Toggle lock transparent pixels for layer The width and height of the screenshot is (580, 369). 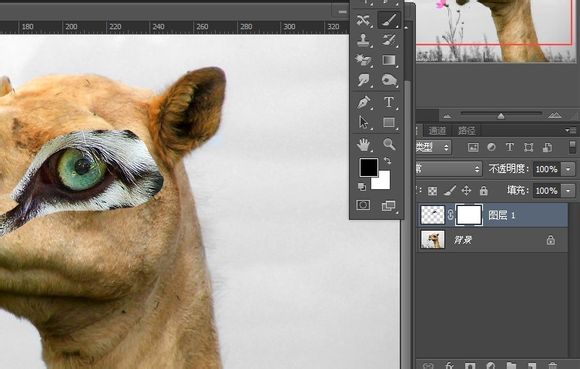(x=432, y=191)
